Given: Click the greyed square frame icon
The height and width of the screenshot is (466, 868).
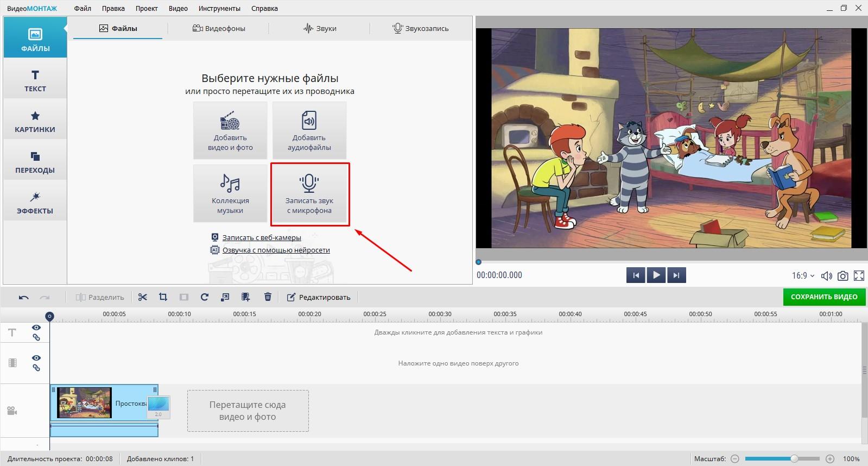Looking at the screenshot, I should point(184,297).
